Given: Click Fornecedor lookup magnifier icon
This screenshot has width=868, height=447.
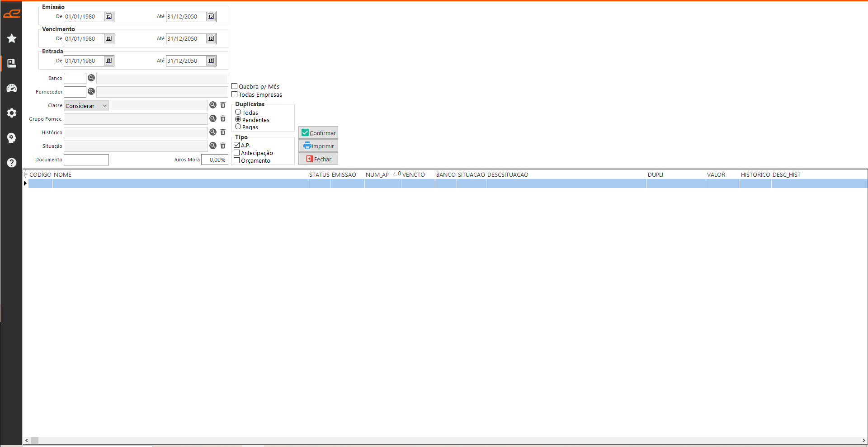Looking at the screenshot, I should [91, 92].
